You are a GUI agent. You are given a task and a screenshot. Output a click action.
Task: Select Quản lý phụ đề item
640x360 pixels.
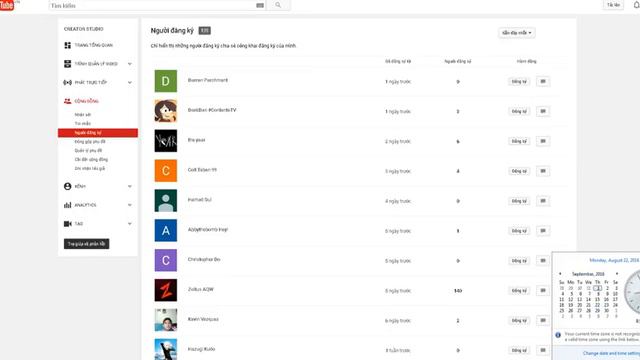coord(88,151)
